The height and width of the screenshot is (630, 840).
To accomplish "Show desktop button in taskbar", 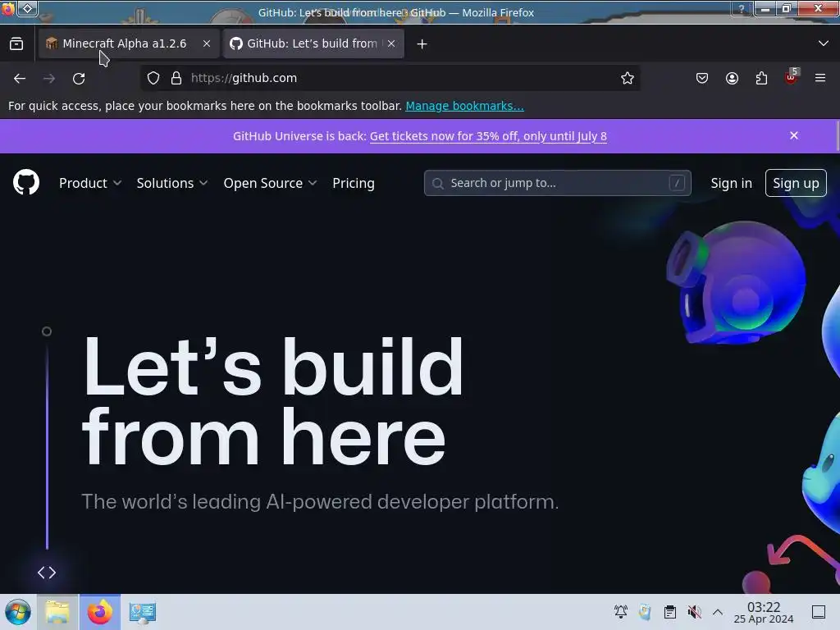I will (x=819, y=612).
